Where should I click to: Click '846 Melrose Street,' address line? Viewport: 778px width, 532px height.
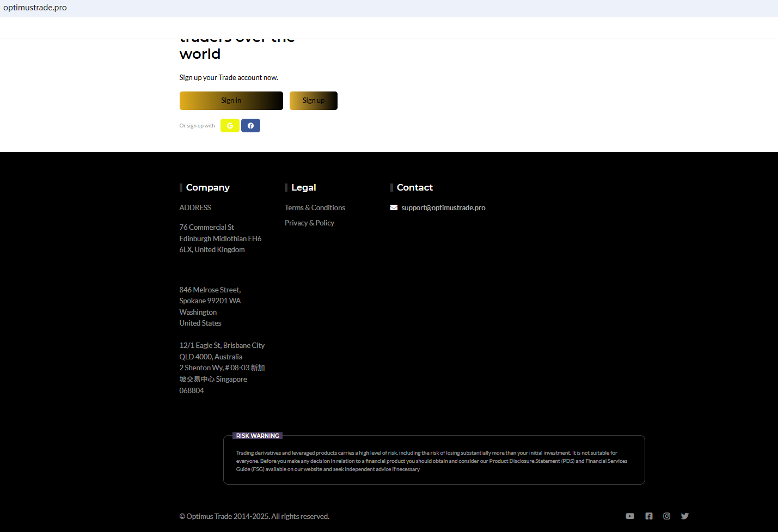pyautogui.click(x=210, y=290)
